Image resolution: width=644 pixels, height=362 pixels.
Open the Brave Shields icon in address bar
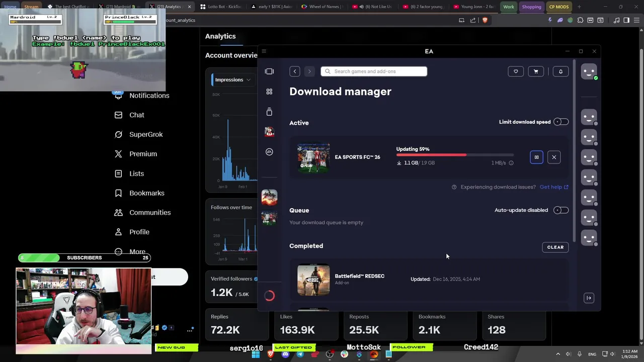point(485,20)
